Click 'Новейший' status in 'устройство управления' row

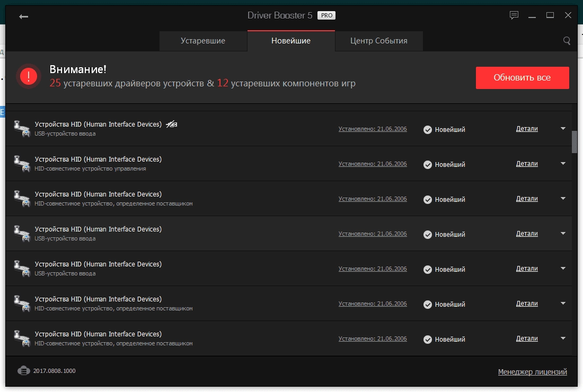450,164
